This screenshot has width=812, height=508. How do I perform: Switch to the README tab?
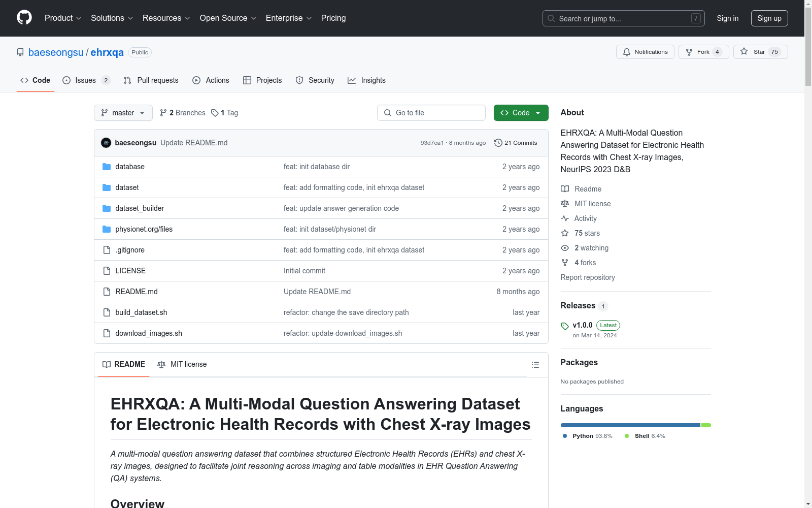[124, 364]
